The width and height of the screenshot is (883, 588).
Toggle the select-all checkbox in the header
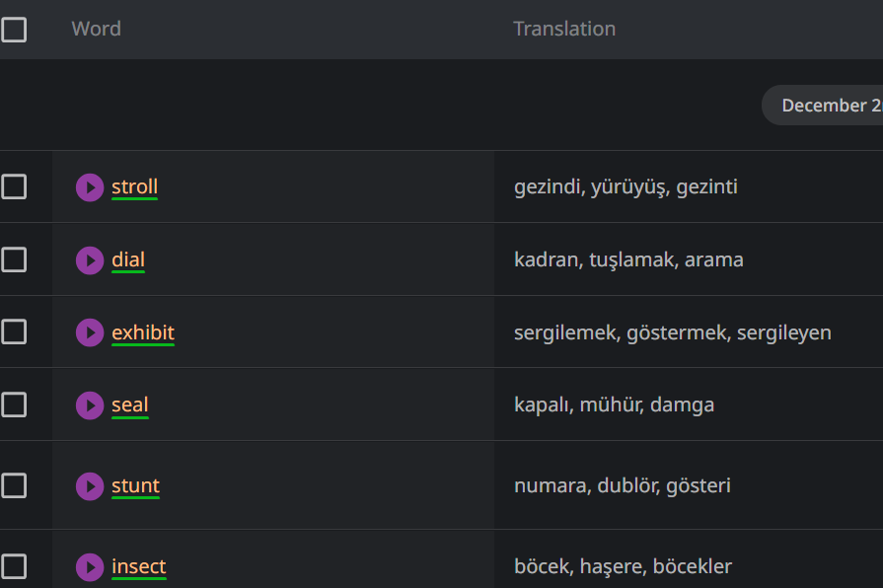coord(14,30)
